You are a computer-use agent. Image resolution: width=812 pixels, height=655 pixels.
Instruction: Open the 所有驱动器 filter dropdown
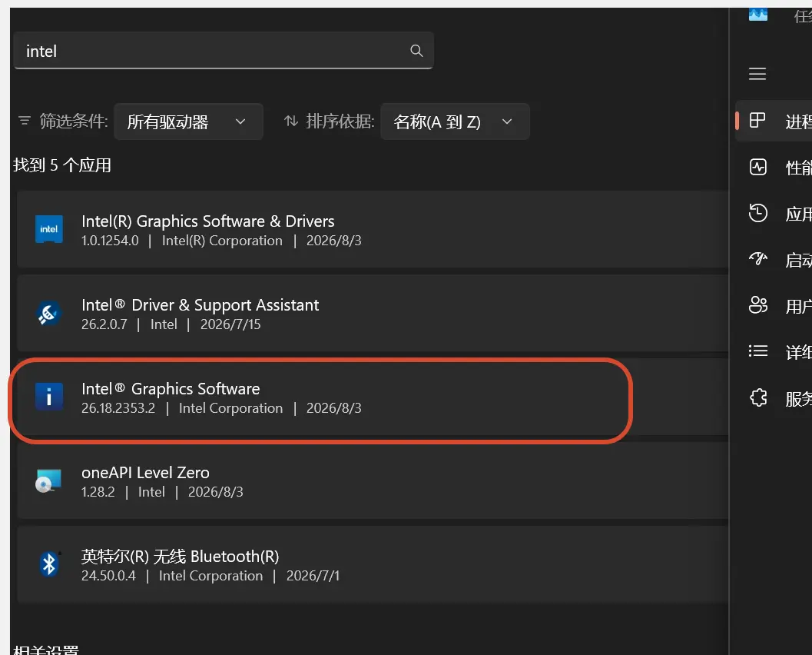click(x=188, y=121)
